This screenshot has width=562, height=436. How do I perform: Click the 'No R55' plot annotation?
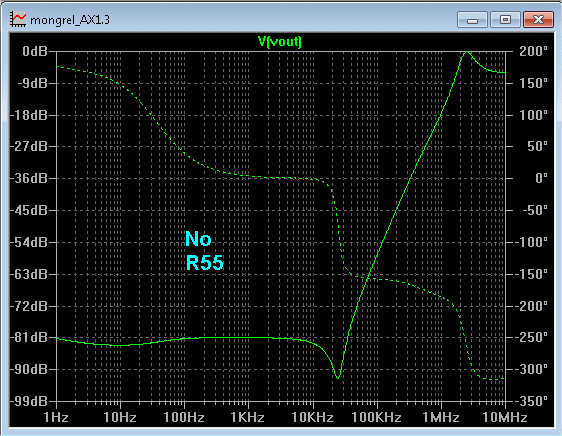(x=205, y=250)
